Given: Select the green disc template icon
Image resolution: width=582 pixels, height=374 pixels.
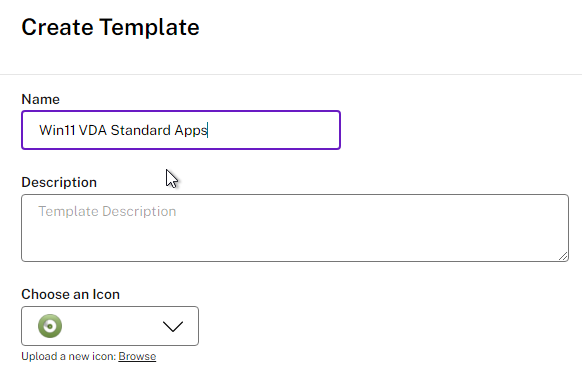Looking at the screenshot, I should pyautogui.click(x=50, y=326).
